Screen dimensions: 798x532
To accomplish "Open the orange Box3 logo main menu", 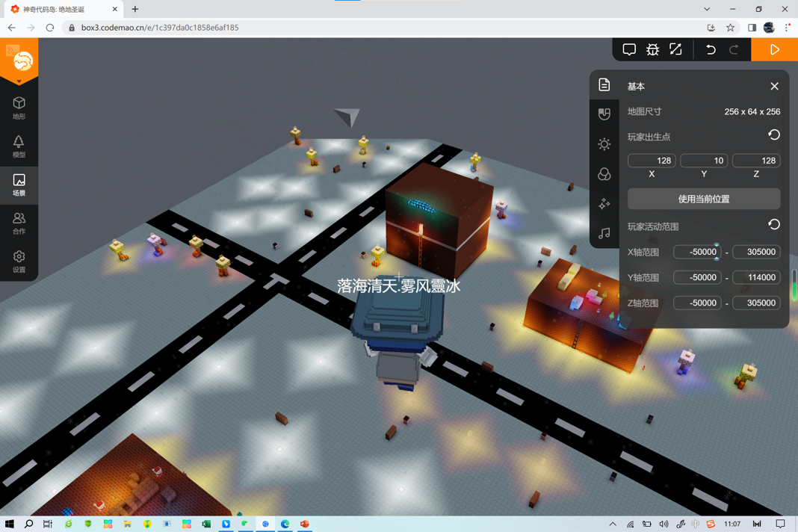I will pyautogui.click(x=19, y=61).
